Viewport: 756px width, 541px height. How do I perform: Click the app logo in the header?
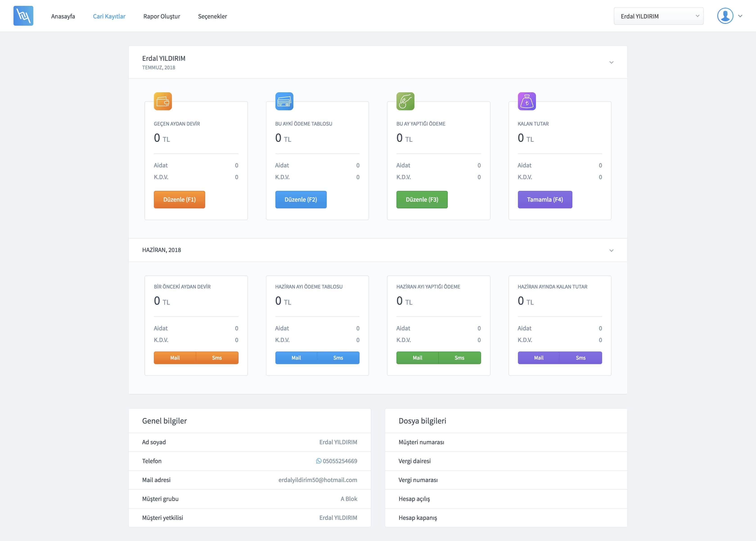[x=23, y=16]
